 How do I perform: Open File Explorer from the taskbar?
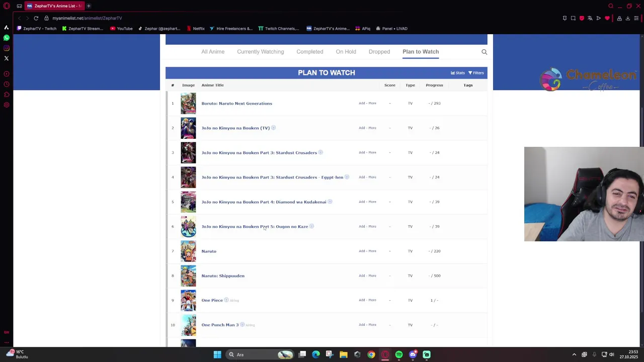tap(344, 354)
